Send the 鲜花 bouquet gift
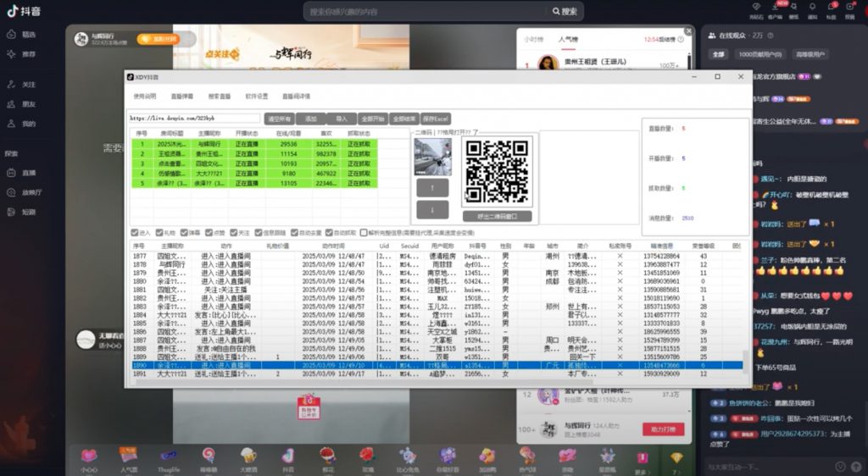868x476 pixels. tap(328, 460)
